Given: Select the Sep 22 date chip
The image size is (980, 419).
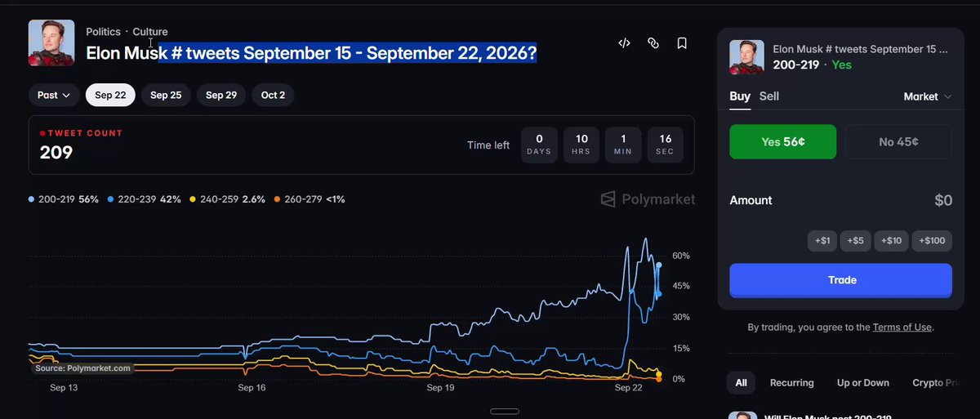Looking at the screenshot, I should click(x=110, y=95).
